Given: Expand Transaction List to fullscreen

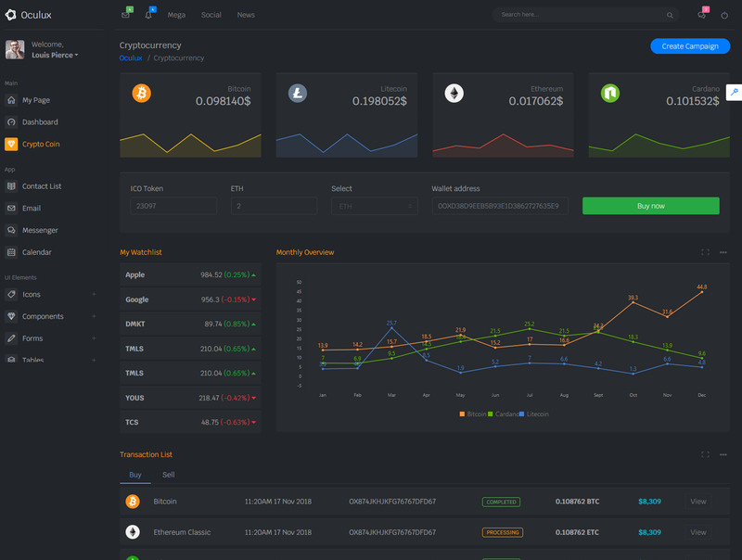Looking at the screenshot, I should coord(705,454).
